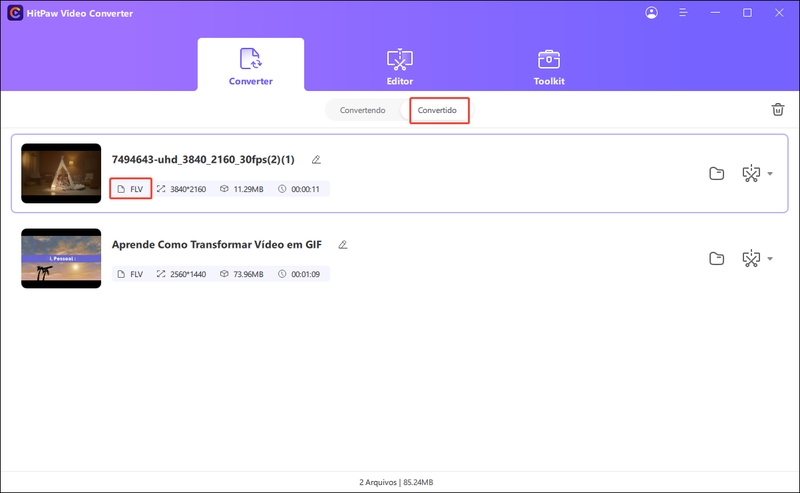The width and height of the screenshot is (800, 493).
Task: Click the pyramid video thumbnail
Action: pyautogui.click(x=61, y=174)
